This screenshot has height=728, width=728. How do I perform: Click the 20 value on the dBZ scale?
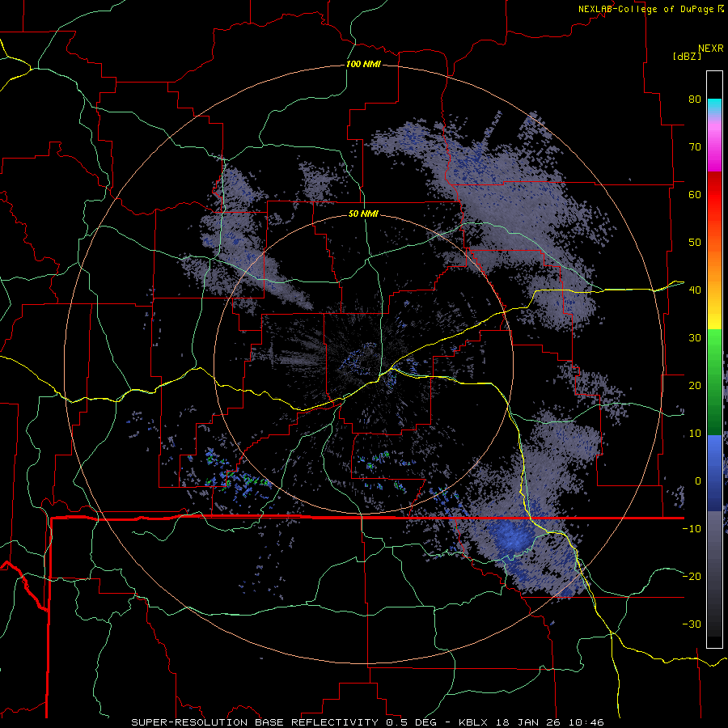click(x=695, y=386)
